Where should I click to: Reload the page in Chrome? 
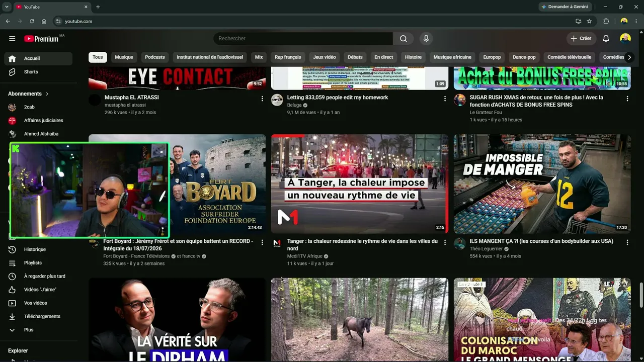coord(32,21)
